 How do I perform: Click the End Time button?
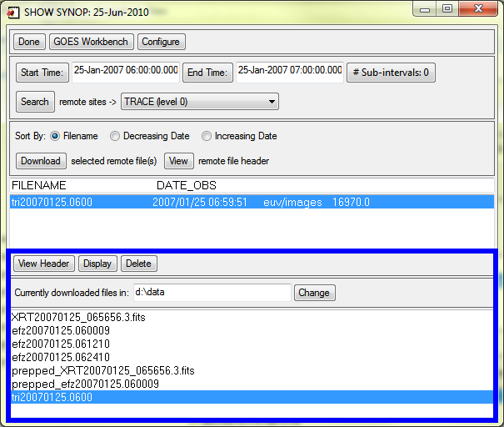tap(207, 73)
